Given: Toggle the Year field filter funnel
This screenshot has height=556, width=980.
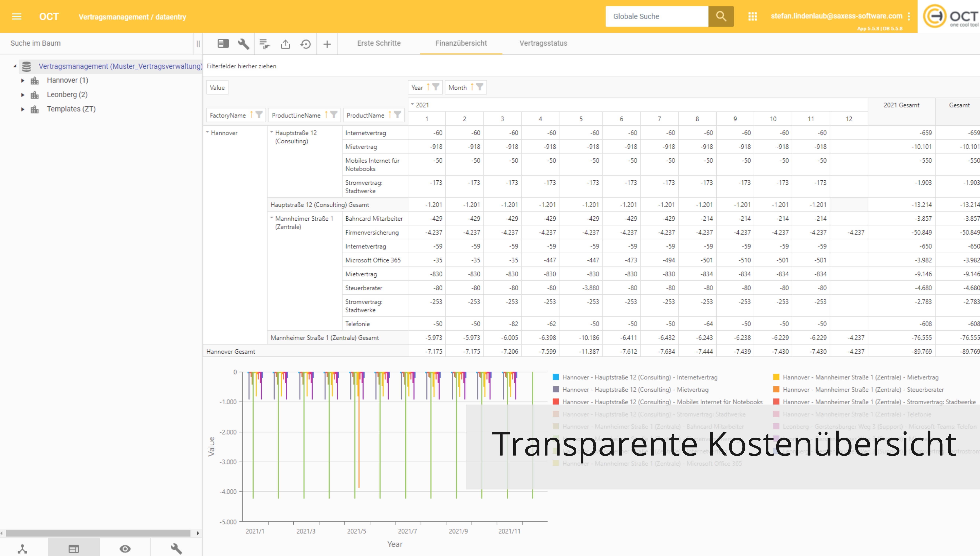Looking at the screenshot, I should click(436, 87).
